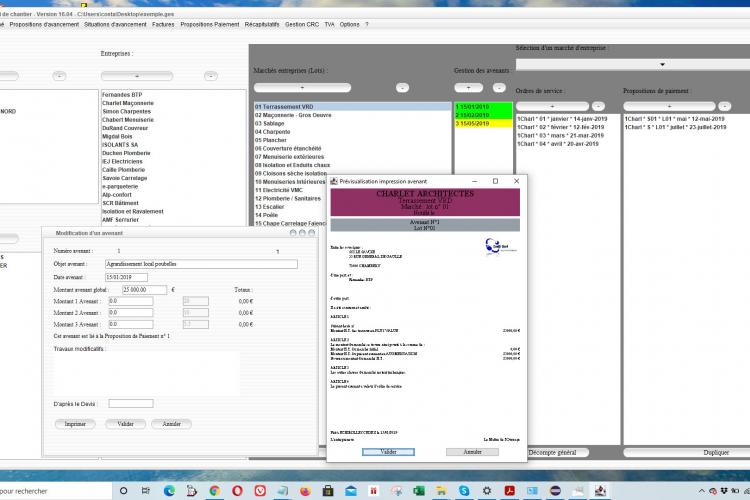Click the Montant 1 Avenant field

(x=131, y=301)
